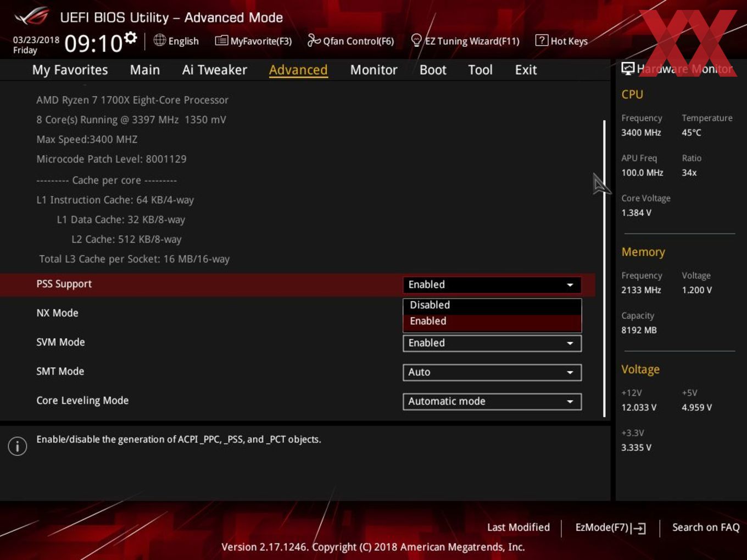Open the Boot tab

433,70
